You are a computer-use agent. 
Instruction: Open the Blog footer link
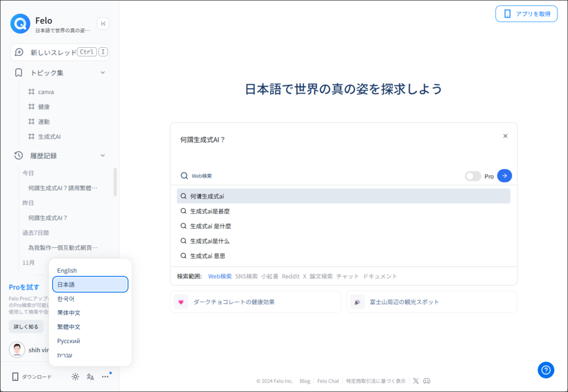click(x=305, y=381)
